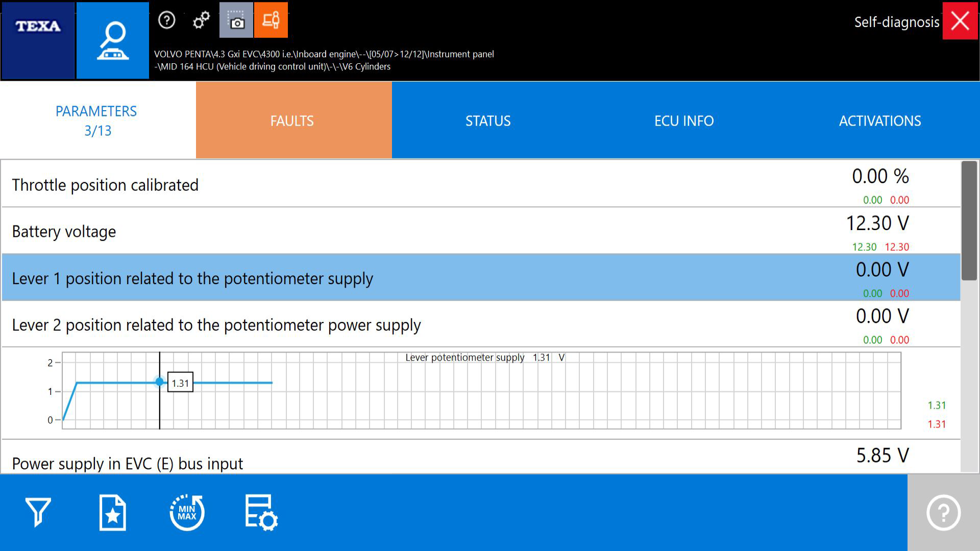Open list settings gear icon

point(261,512)
